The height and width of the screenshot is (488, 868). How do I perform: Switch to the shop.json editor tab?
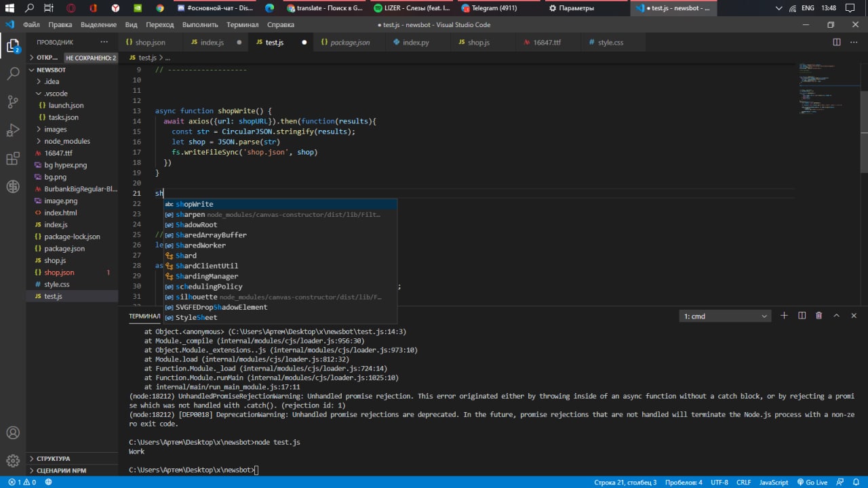coord(150,42)
